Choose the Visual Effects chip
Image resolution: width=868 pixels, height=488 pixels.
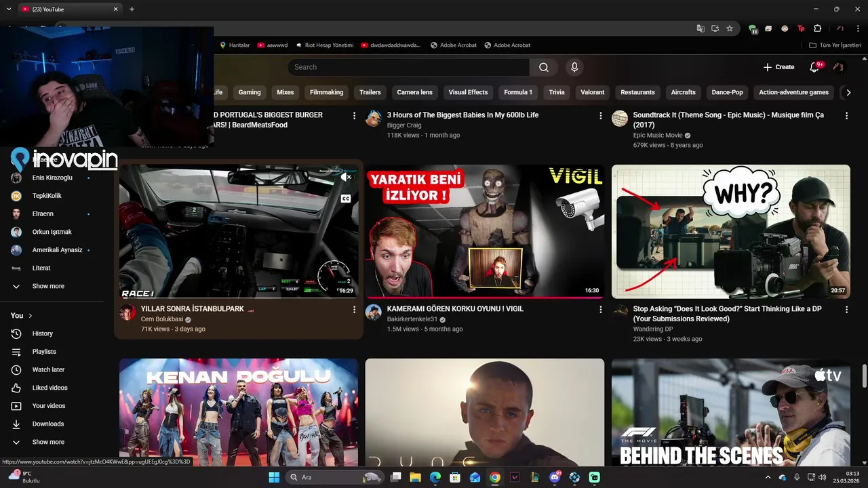pos(468,92)
